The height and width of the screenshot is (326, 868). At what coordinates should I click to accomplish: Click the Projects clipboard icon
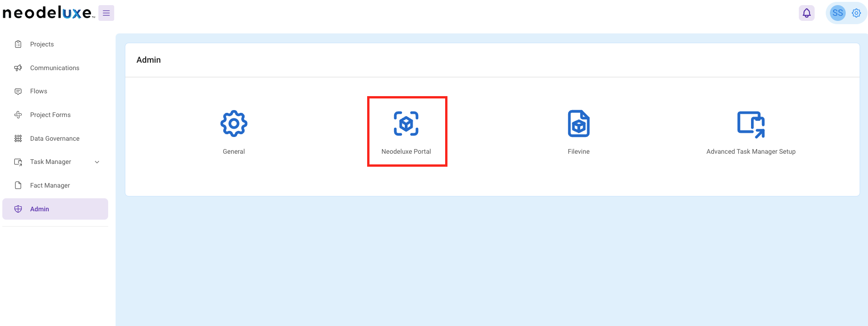coord(18,44)
